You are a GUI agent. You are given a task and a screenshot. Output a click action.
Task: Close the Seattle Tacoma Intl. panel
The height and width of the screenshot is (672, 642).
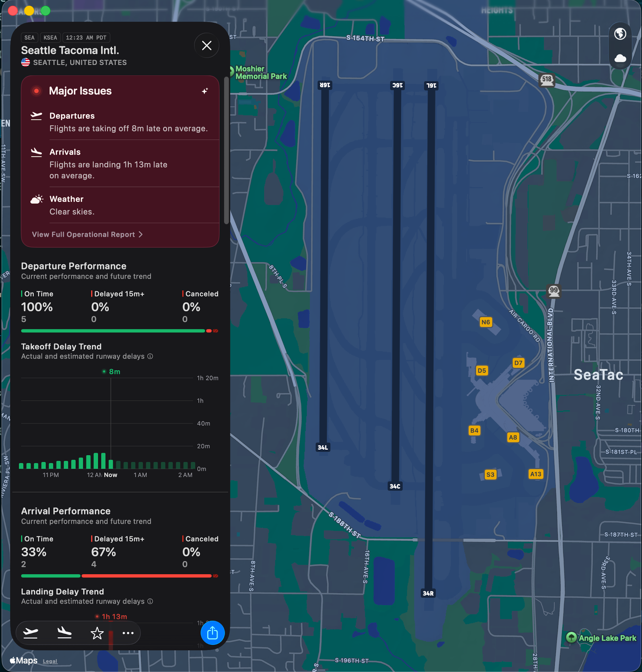point(207,46)
